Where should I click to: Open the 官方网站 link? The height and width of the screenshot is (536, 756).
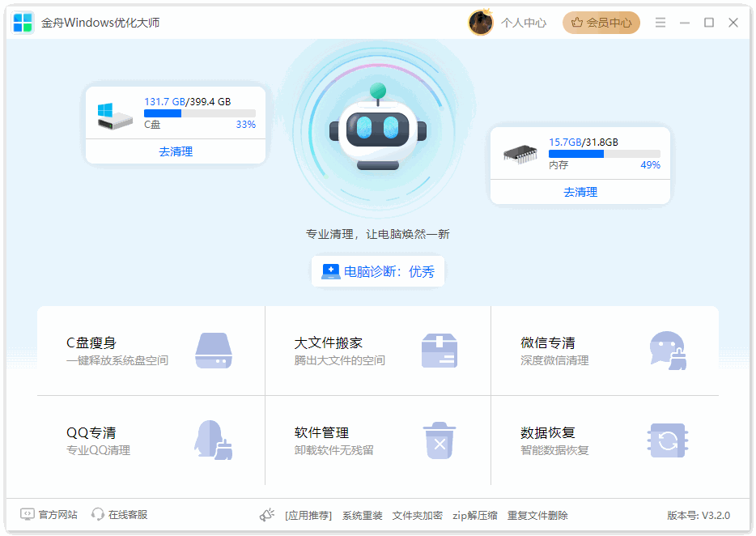pyautogui.click(x=57, y=515)
